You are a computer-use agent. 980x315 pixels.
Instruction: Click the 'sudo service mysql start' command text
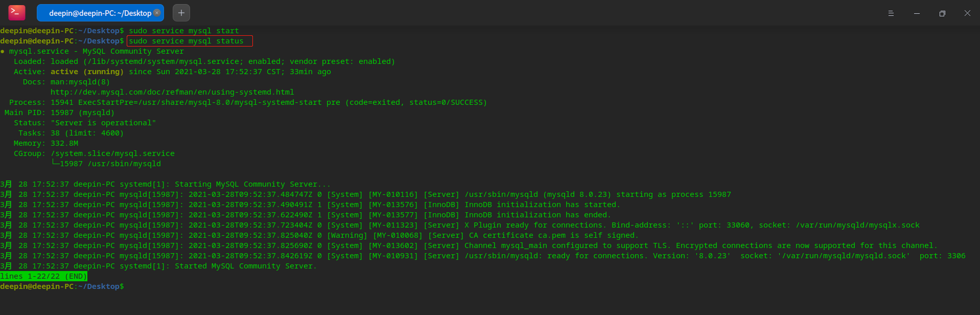point(184,31)
